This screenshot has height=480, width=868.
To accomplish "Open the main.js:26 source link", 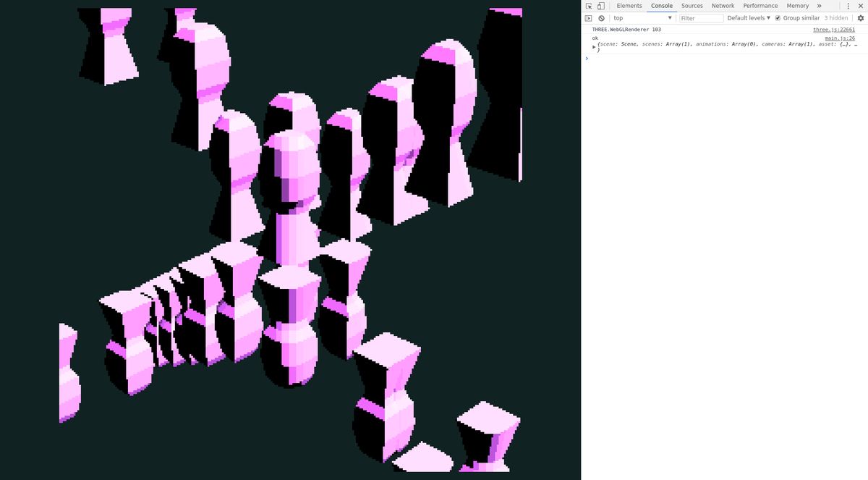I will click(x=840, y=38).
